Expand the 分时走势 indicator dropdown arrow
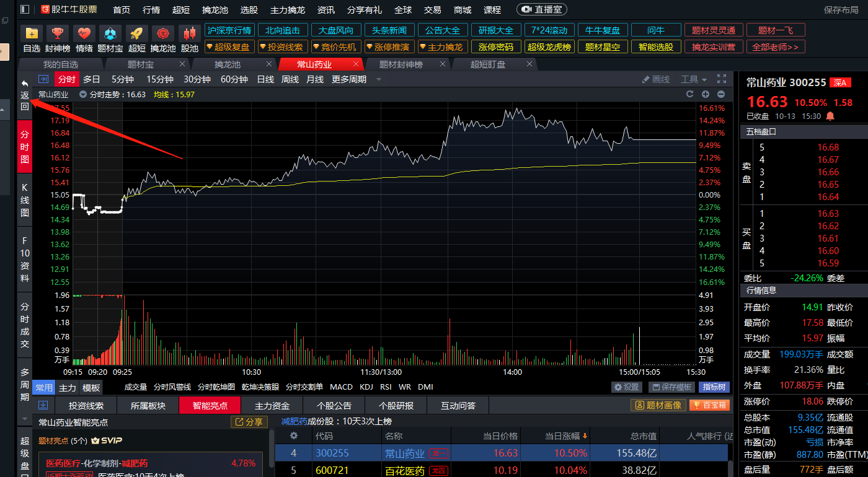The width and height of the screenshot is (868, 477). pyautogui.click(x=83, y=94)
